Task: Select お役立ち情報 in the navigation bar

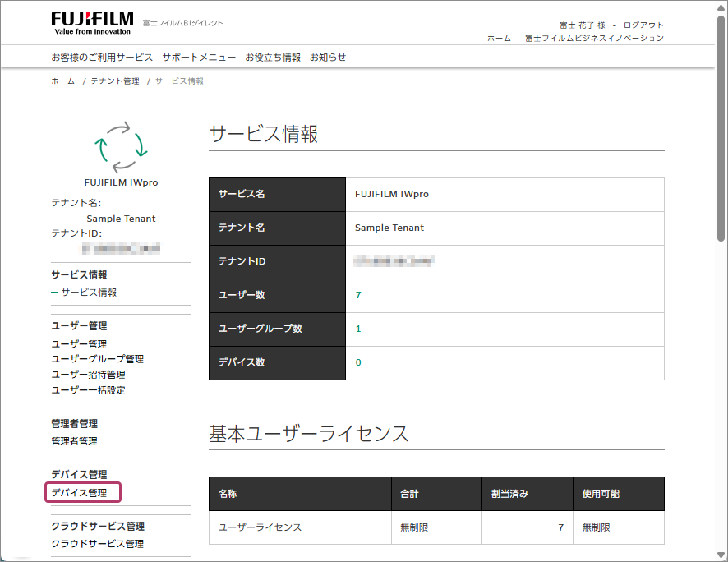Action: [273, 58]
